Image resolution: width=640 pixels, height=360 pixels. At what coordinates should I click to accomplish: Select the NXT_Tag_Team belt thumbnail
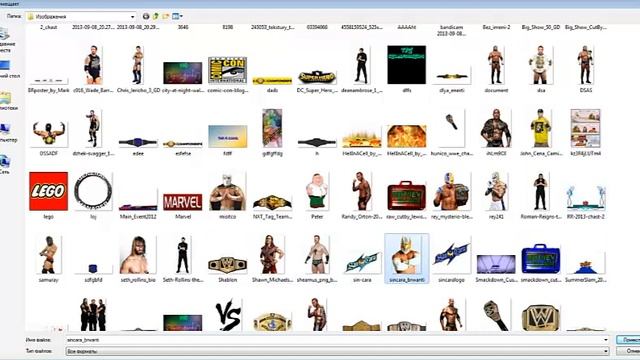(x=272, y=202)
